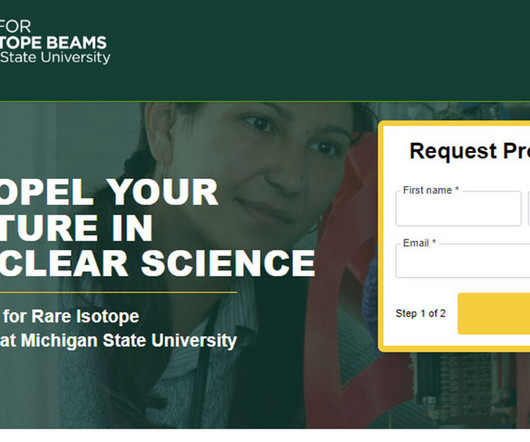The width and height of the screenshot is (530, 442).
Task: Click the NUCLEAR SCIENCE headline text
Action: click(x=158, y=263)
